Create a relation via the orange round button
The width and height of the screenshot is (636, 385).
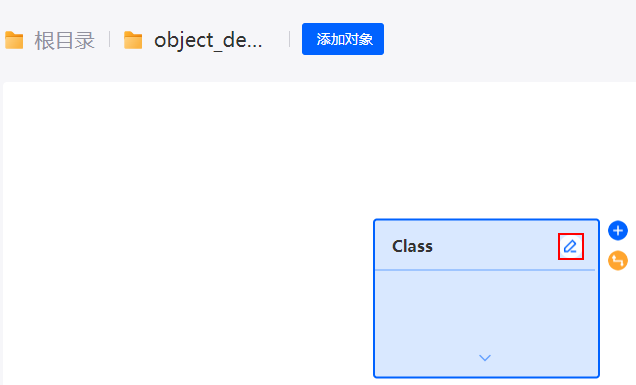click(618, 260)
